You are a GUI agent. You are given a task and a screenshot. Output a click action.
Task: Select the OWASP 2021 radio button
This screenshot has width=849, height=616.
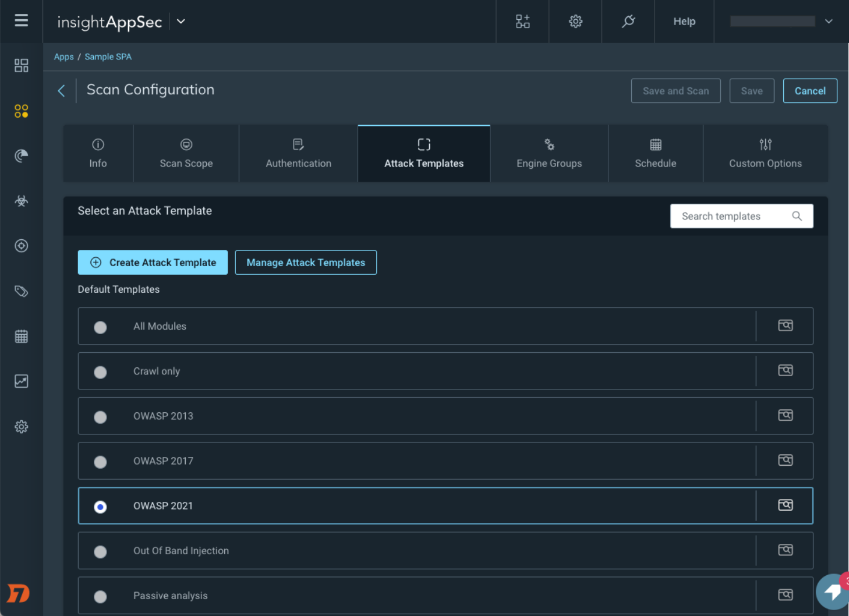tap(100, 507)
